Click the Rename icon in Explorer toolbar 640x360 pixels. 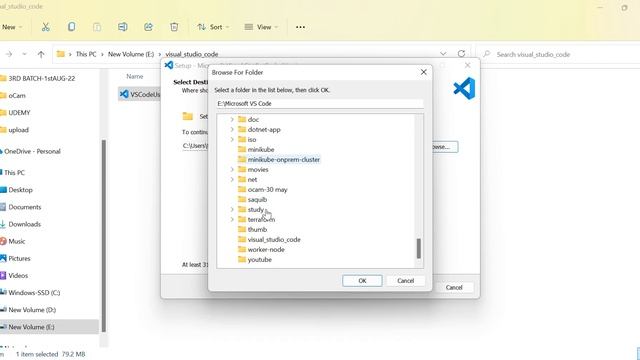pyautogui.click(x=122, y=27)
